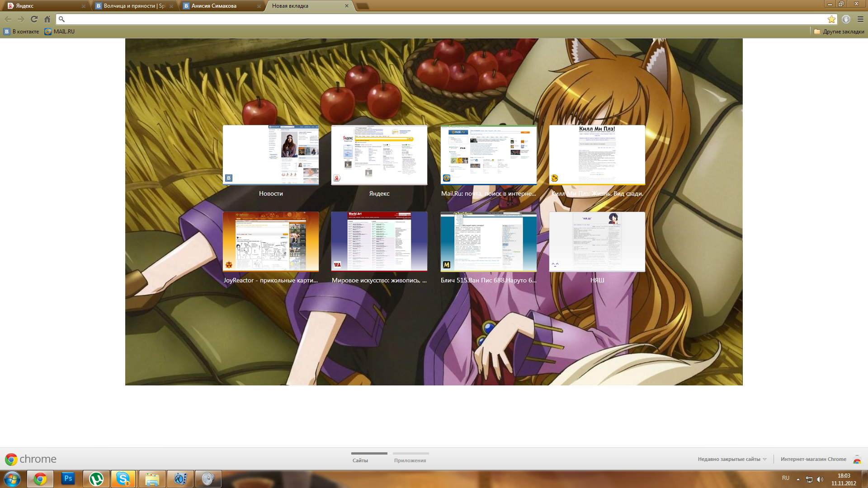The image size is (868, 488).
Task: Open the JoyReactor thumbnail
Action: pos(271,242)
